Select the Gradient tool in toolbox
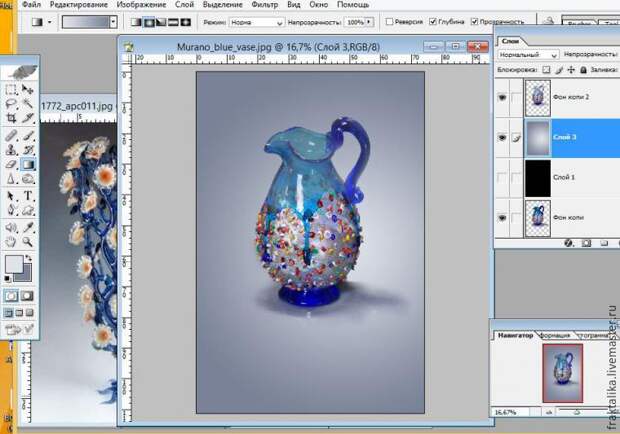Screen dimensions: 620x434 [x=27, y=164]
